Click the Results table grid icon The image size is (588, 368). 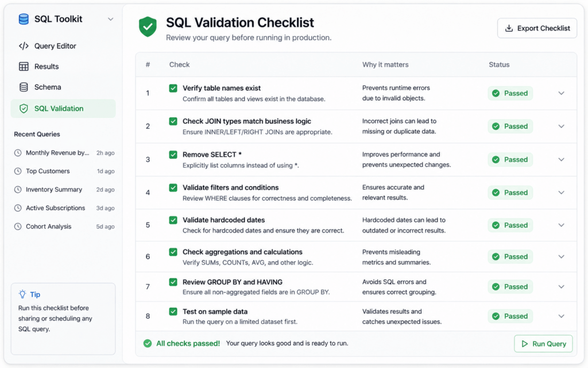coord(24,67)
